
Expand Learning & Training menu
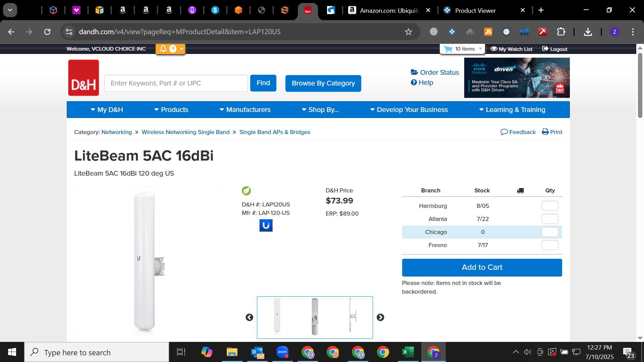512,110
